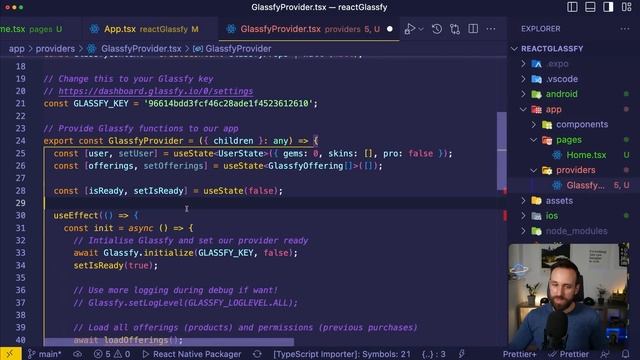Click the ios folder icon
This screenshot has height=360, width=640.
(537, 216)
